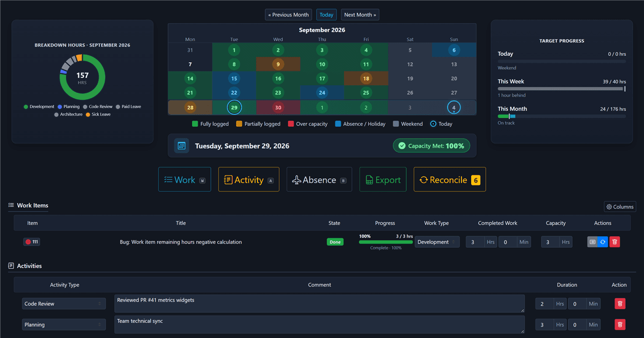The height and width of the screenshot is (338, 644).
Task: Open the Columns settings
Action: tap(620, 207)
